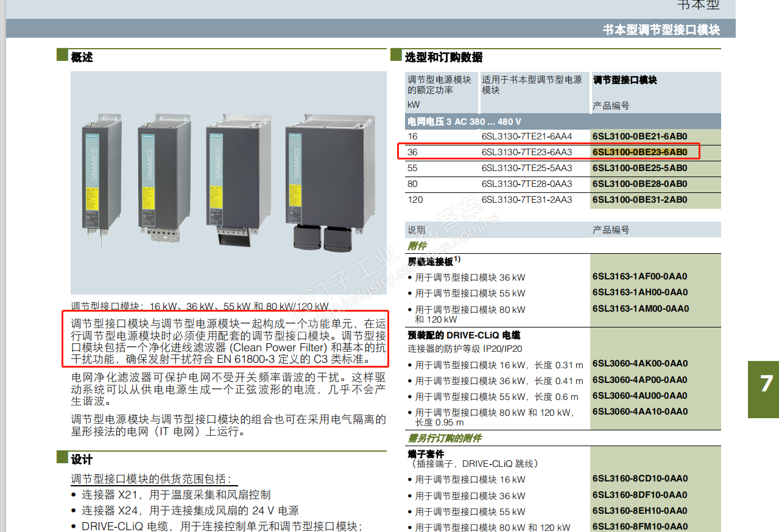
Task: Click shield plate number '6SL3163-1AM00-0AA0'
Action: tap(641, 309)
